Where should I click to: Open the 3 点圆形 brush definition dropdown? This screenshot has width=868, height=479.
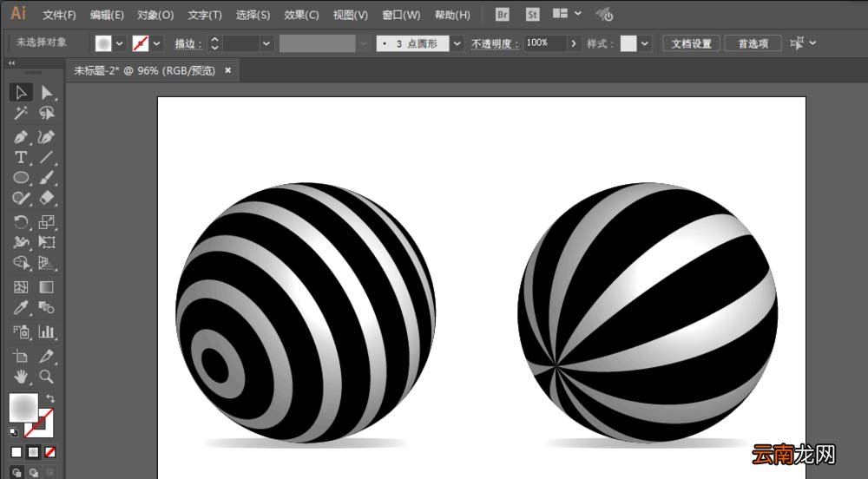point(457,43)
